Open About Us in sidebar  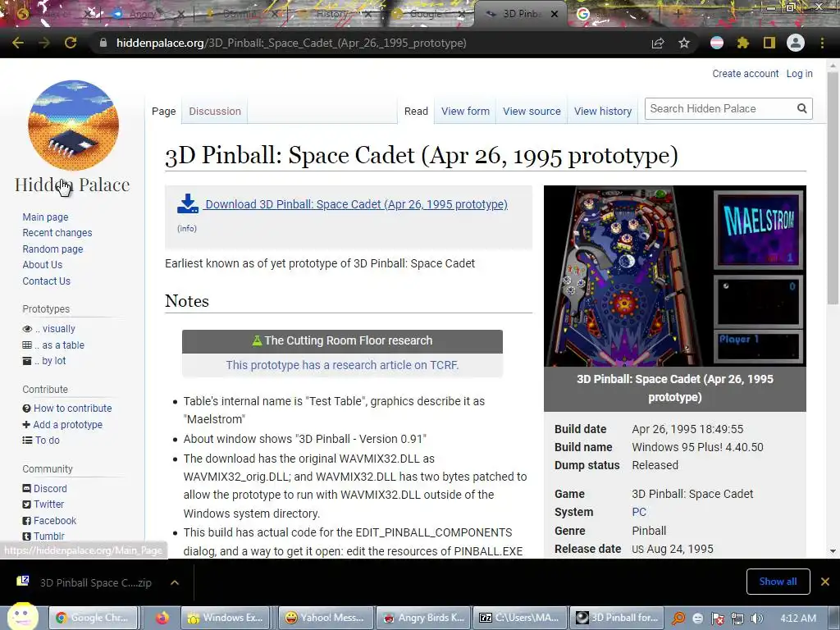[43, 265]
